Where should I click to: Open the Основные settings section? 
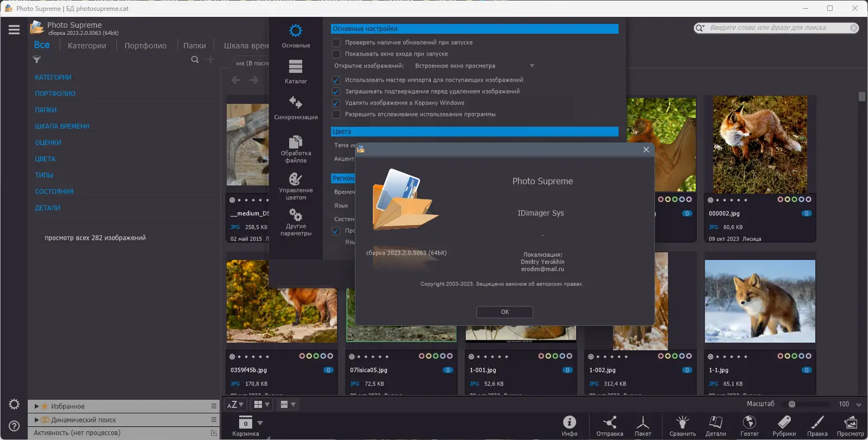click(296, 36)
